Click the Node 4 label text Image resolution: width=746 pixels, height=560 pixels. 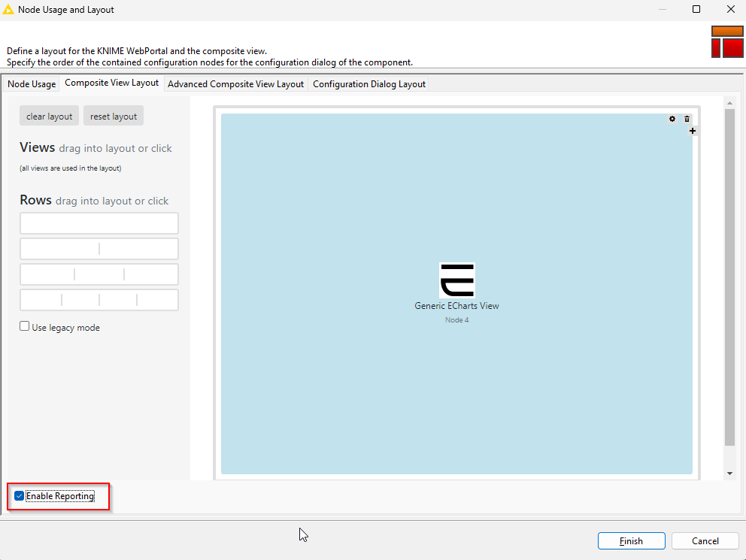[456, 320]
